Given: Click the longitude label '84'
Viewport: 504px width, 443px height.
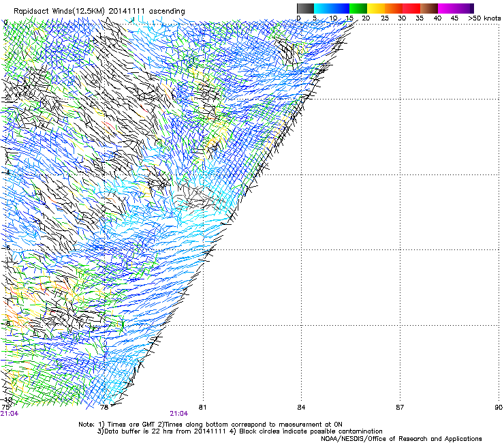Looking at the screenshot, I should [x=301, y=408].
